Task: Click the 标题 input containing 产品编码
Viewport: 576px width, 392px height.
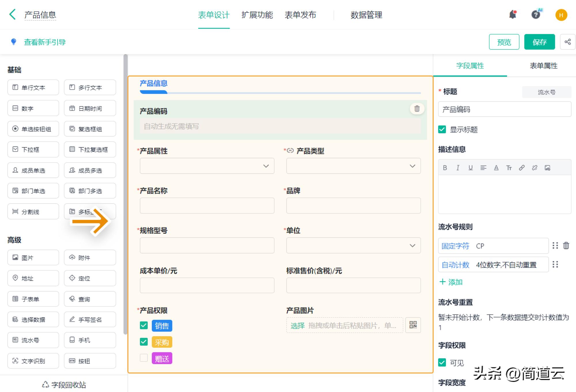Action: 505,109
